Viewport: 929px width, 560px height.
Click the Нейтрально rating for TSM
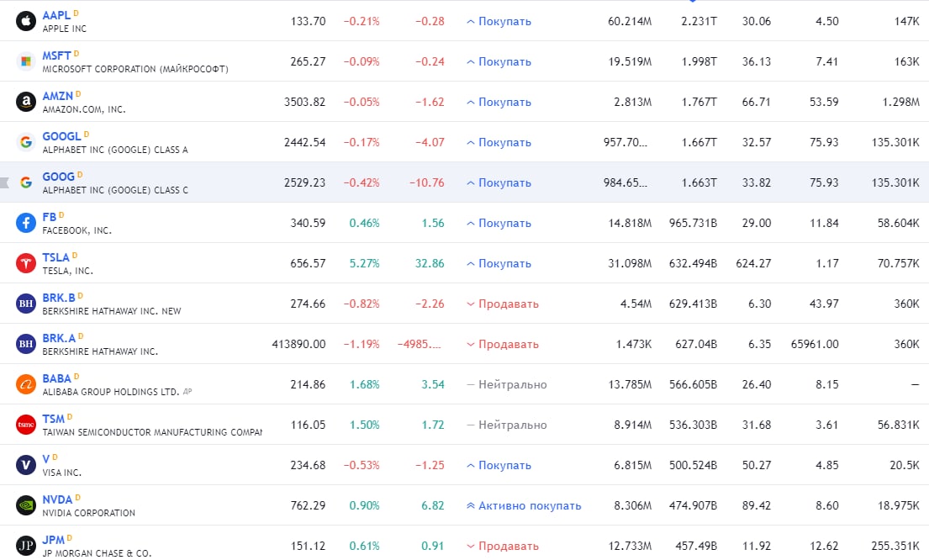click(x=507, y=425)
